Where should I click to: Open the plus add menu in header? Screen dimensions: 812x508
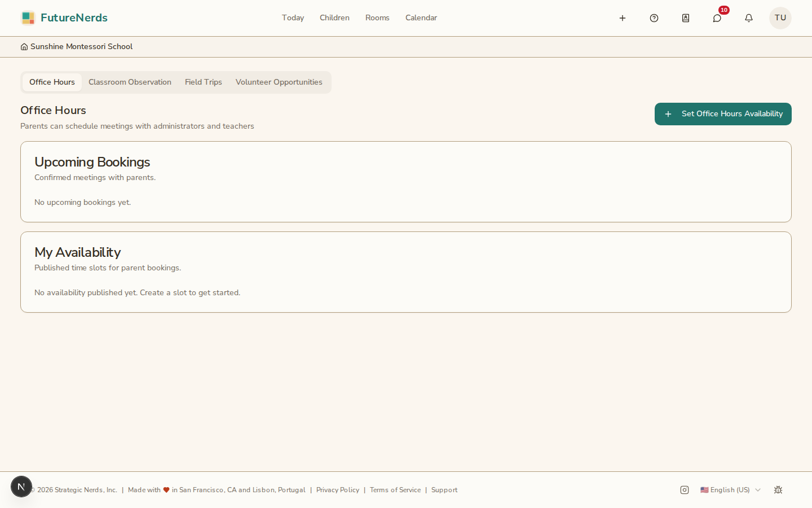(x=623, y=18)
